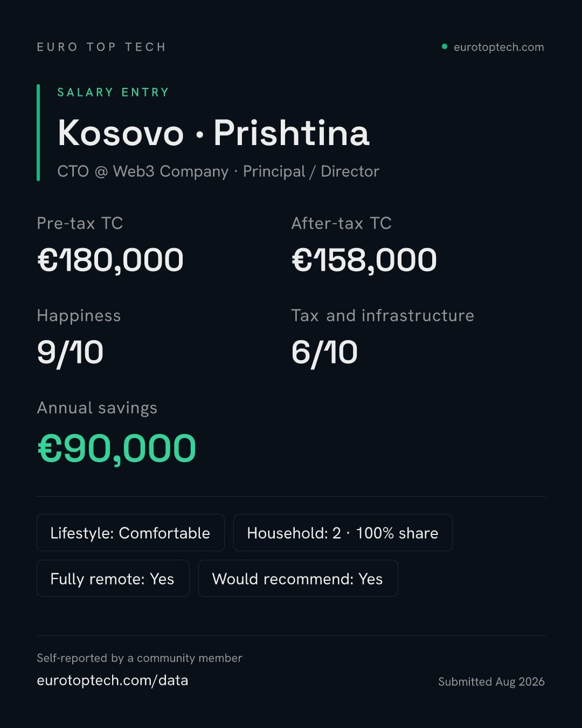Click the Submitted Aug 2026 text
This screenshot has height=728, width=582.
(x=491, y=682)
